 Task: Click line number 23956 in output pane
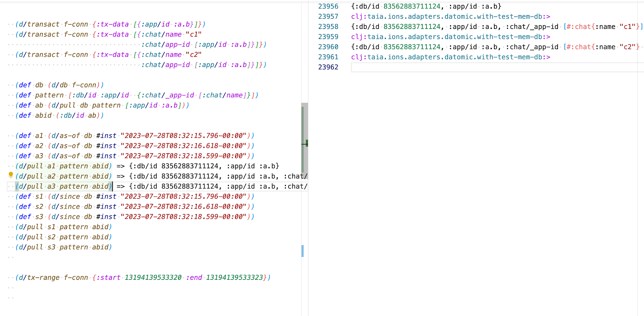coord(328,6)
